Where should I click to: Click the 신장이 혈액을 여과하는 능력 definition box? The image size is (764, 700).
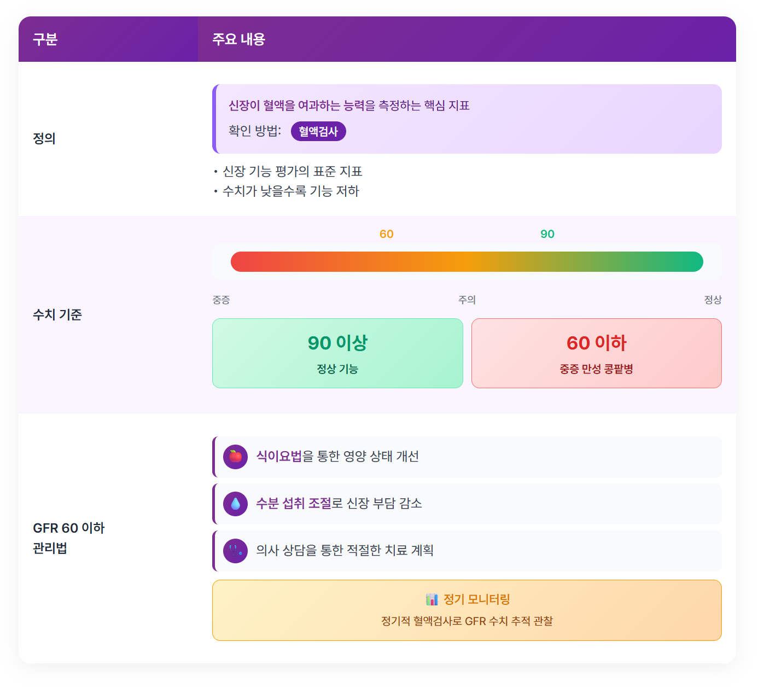[x=467, y=119]
